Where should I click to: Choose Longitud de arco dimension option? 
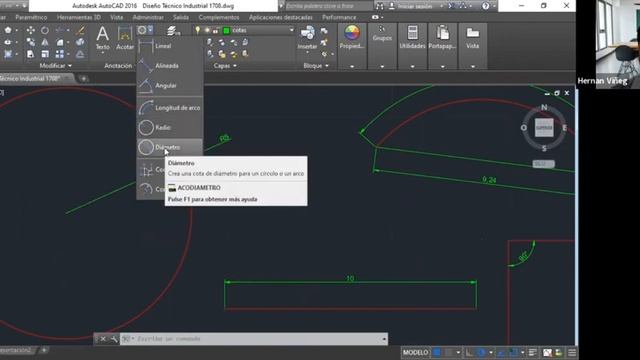tap(169, 108)
